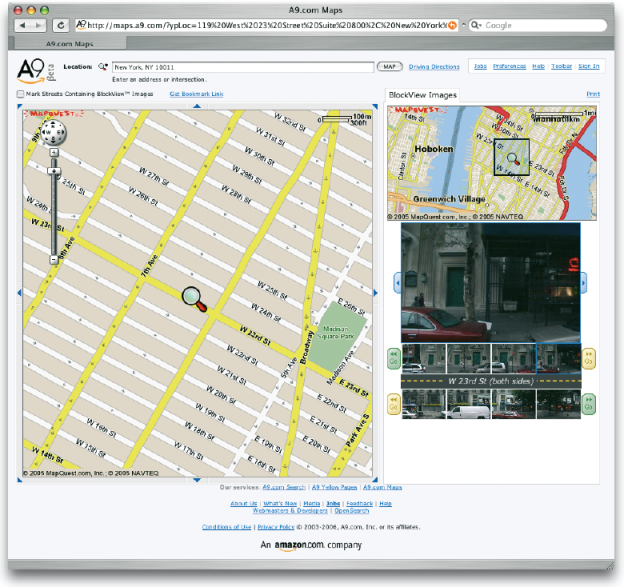Open Privacy Policy link
The width and height of the screenshot is (624, 587).
pos(276,527)
